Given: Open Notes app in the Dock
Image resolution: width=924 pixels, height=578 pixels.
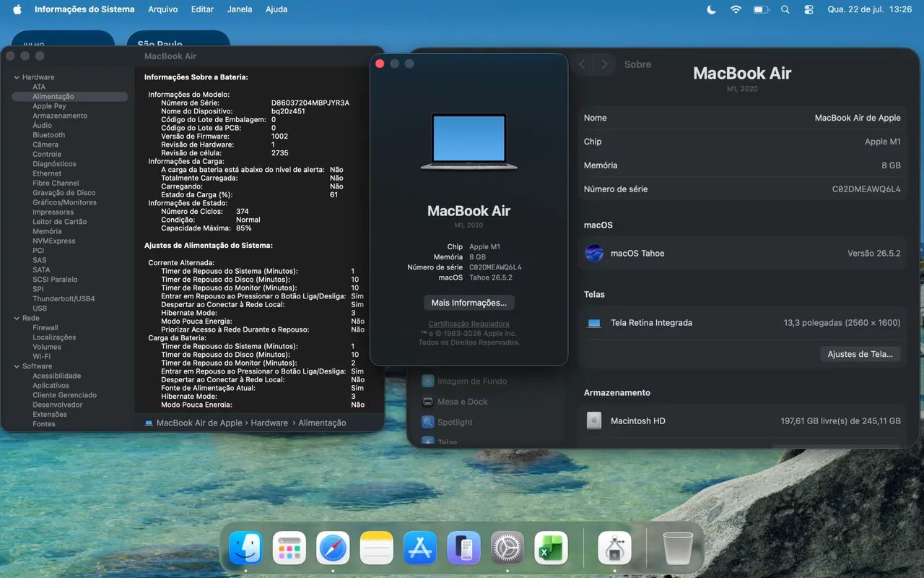Looking at the screenshot, I should point(376,548).
